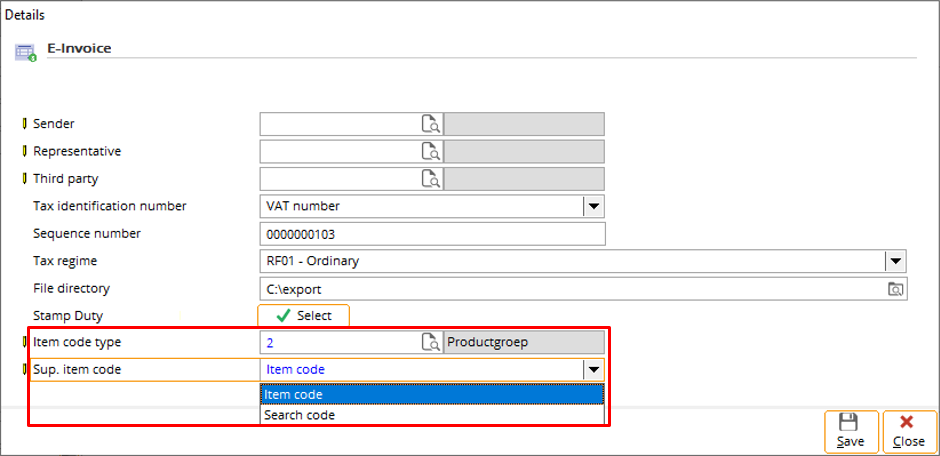Click the red X Close icon
Screen dimensions: 940x456
907,422
